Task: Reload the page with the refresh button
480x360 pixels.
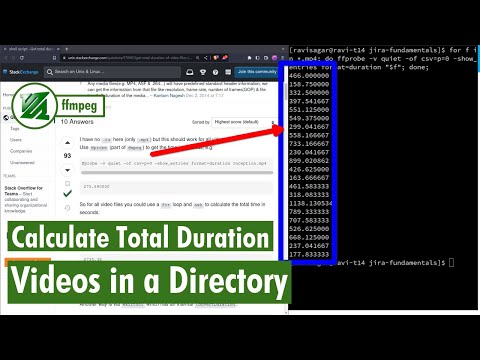Action: tap(22, 58)
